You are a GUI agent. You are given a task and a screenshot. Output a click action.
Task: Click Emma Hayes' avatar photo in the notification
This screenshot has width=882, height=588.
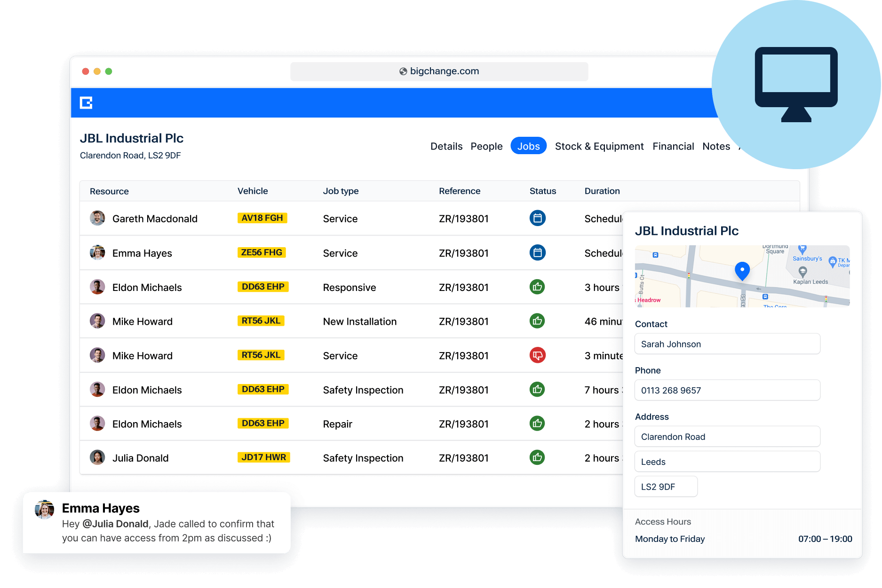pos(45,509)
